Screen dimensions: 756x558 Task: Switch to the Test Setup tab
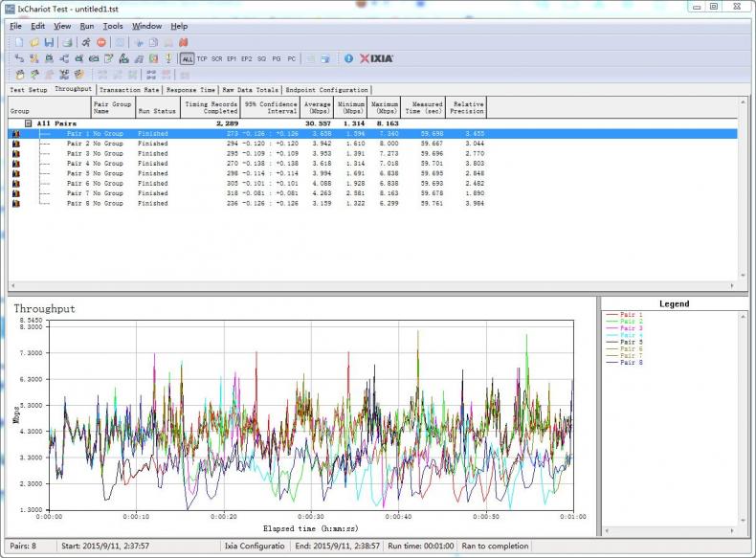pyautogui.click(x=29, y=90)
